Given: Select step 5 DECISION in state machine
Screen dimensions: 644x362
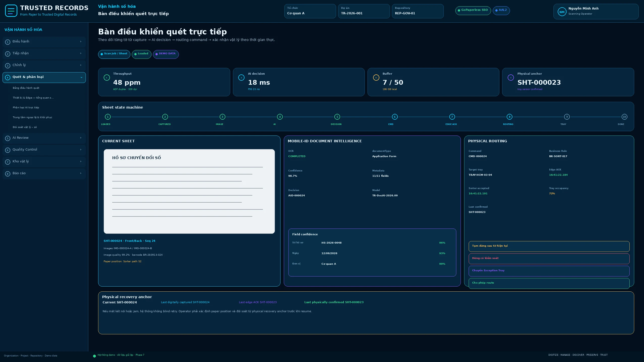Looking at the screenshot, I should [337, 117].
